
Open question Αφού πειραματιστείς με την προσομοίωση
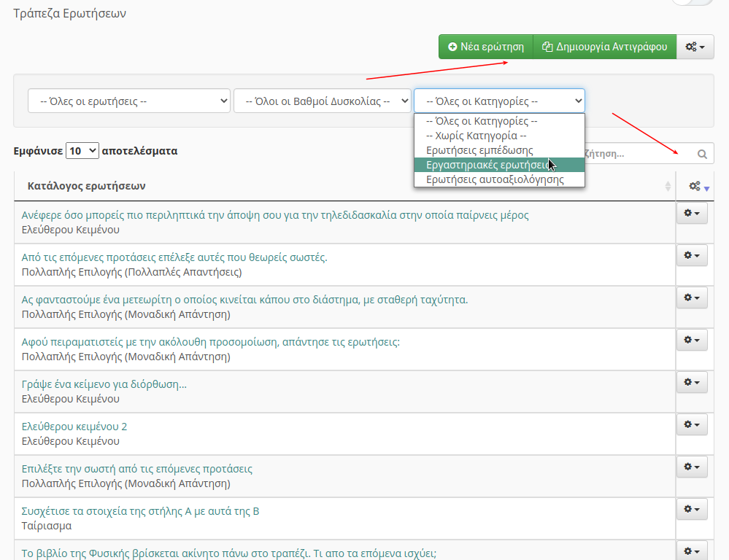pos(211,342)
